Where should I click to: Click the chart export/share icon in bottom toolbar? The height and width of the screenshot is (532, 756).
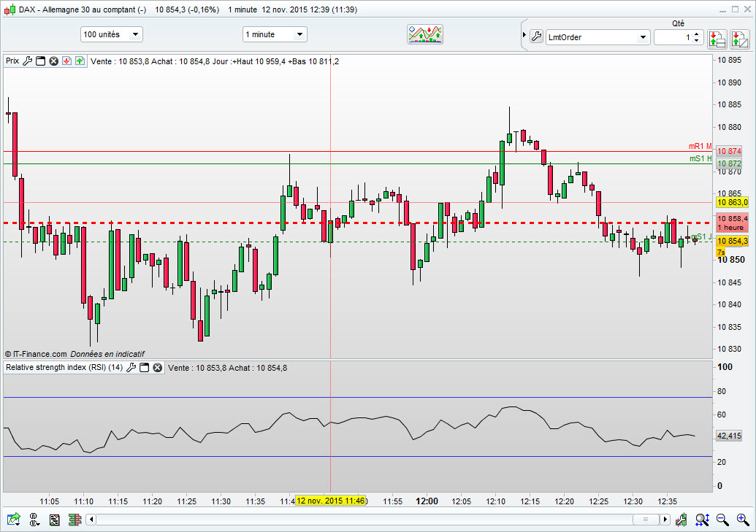(x=13, y=519)
